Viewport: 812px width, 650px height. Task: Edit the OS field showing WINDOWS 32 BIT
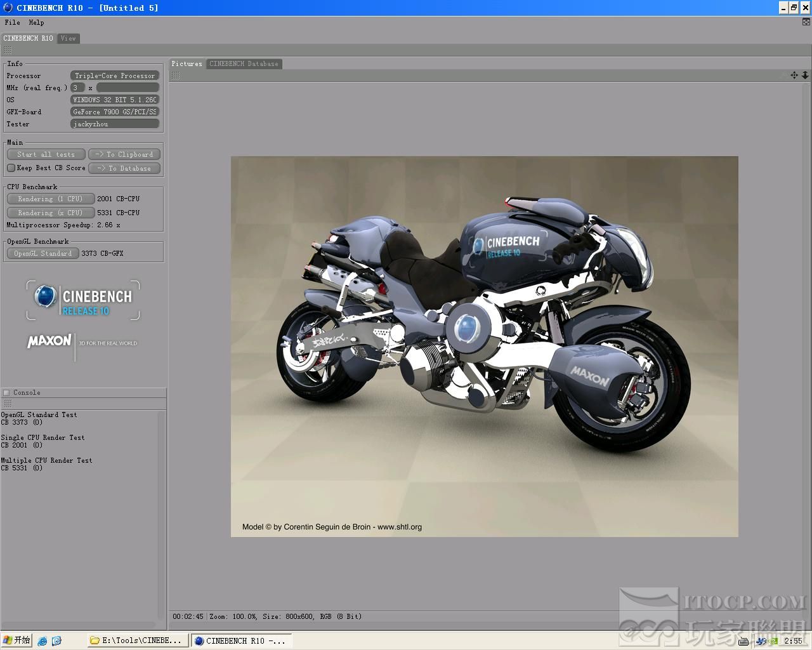[115, 100]
